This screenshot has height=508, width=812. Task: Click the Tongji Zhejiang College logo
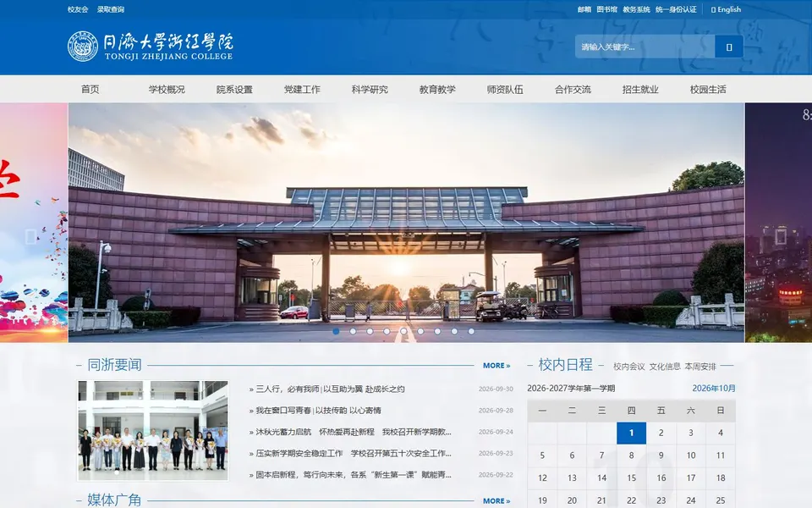[x=151, y=47]
